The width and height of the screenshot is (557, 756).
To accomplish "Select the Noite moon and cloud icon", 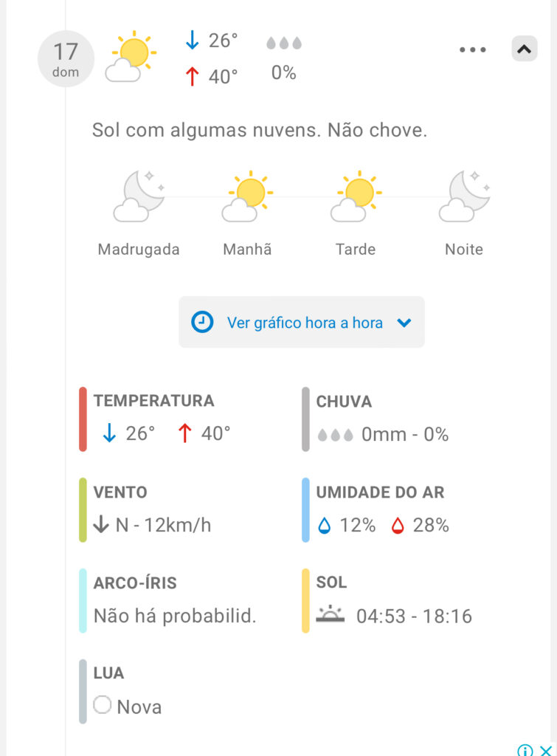I will click(465, 196).
